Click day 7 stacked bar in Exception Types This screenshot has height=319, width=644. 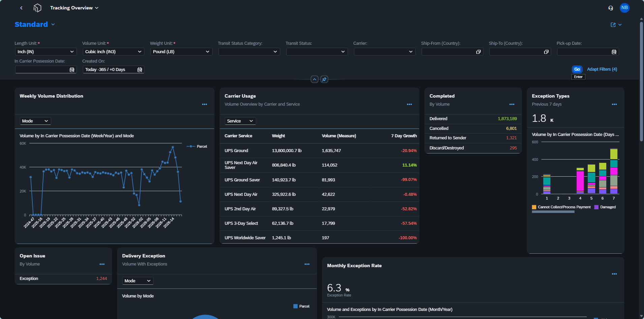(614, 171)
